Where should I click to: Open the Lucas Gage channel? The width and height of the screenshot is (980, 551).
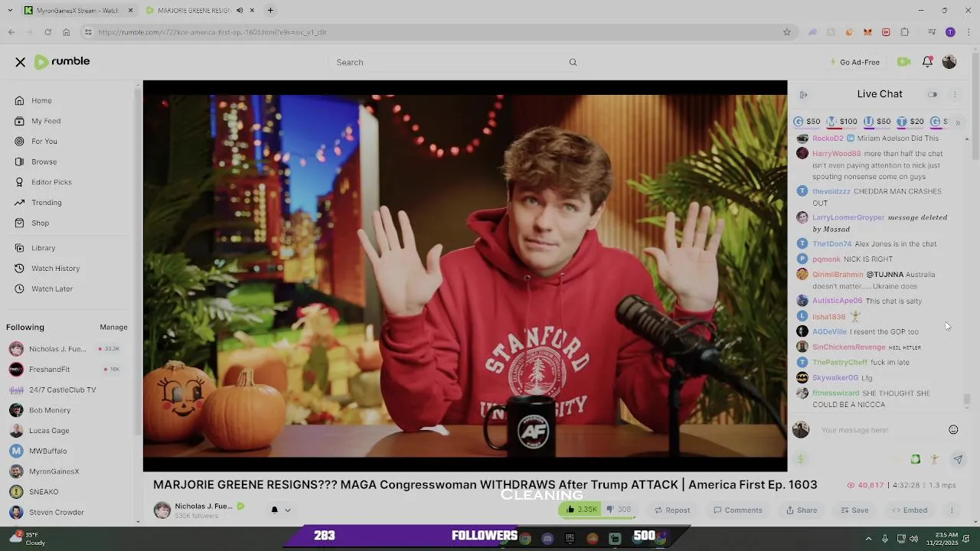tap(49, 431)
